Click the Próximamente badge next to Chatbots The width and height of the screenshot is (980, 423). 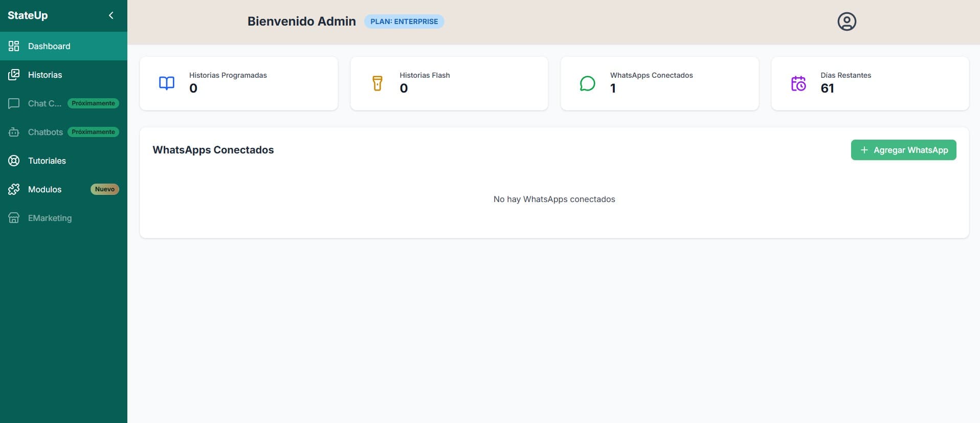pos(93,132)
